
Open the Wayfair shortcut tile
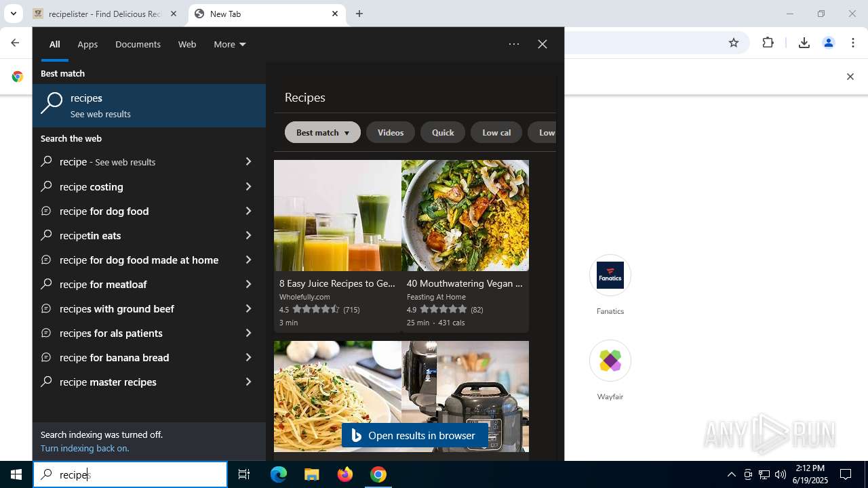pyautogui.click(x=610, y=371)
